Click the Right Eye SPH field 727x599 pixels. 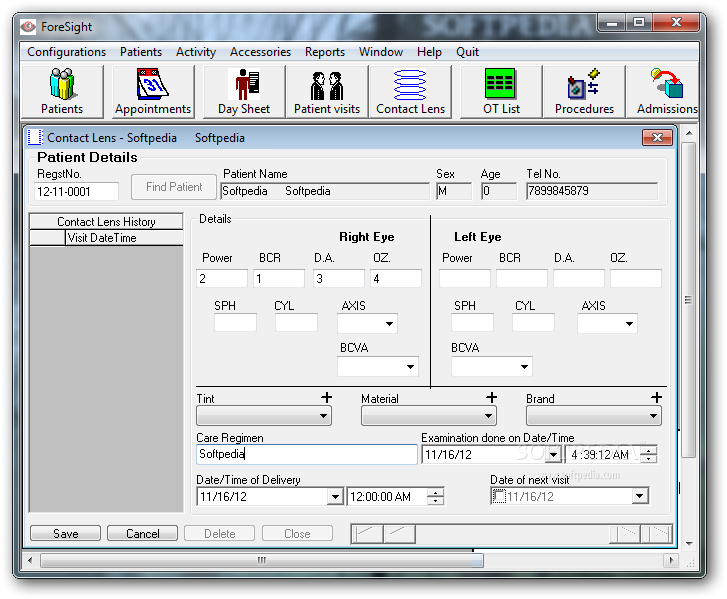coord(235,322)
